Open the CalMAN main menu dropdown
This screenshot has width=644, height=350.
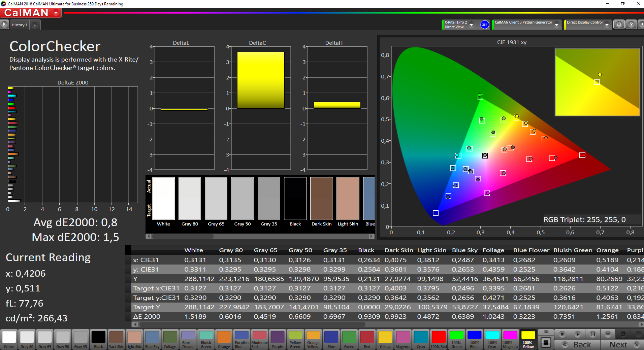pos(56,13)
